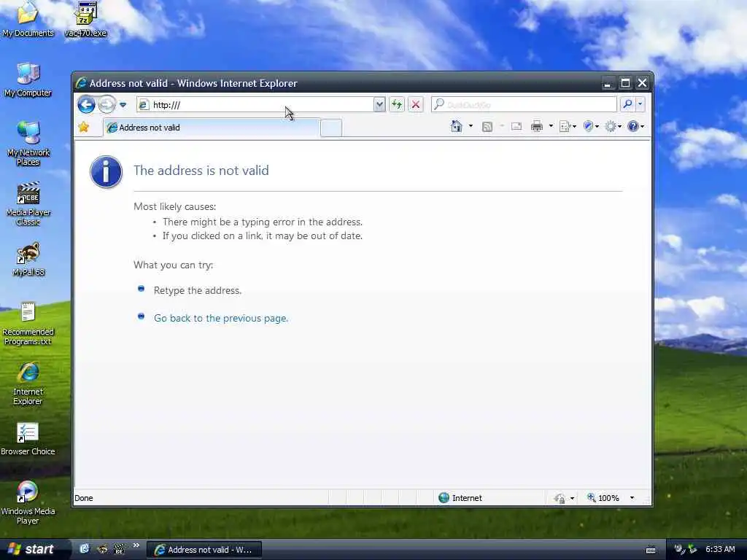Select the Browser Choice desktop shortcut

point(28,439)
